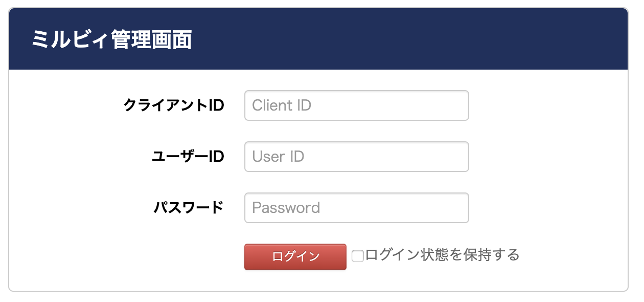Focus the Password placeholder text box

(356, 208)
